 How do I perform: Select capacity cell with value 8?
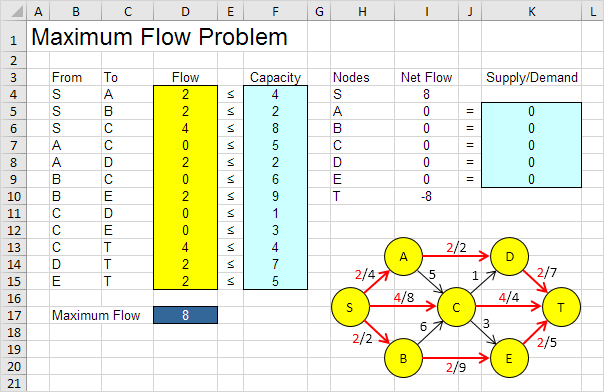[x=275, y=128]
